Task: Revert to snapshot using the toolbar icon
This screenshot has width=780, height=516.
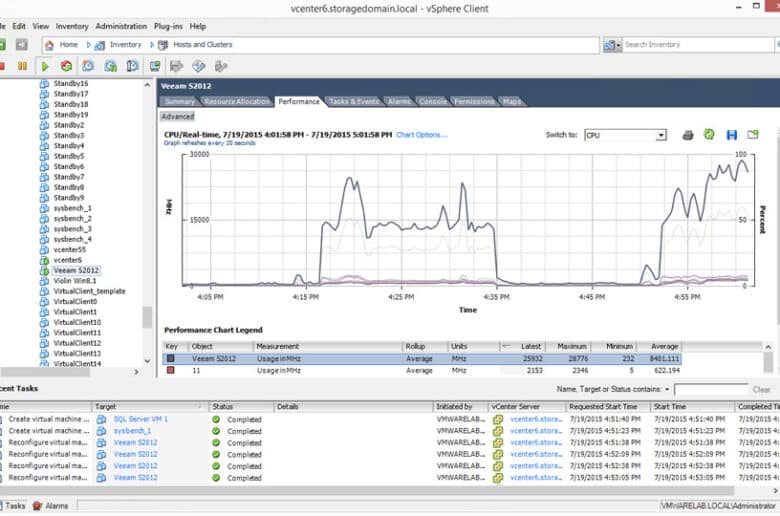Action: pyautogui.click(x=110, y=66)
